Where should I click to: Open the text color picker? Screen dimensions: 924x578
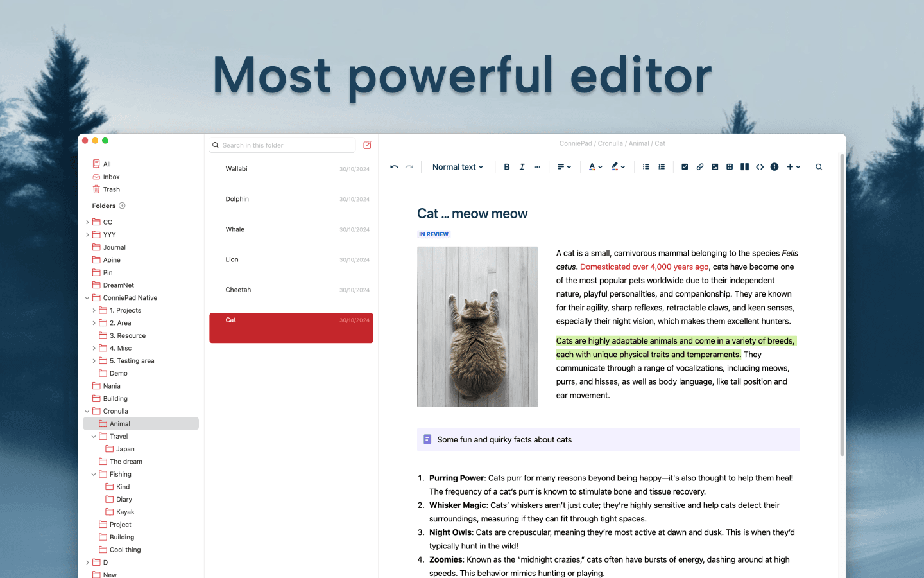(x=595, y=167)
